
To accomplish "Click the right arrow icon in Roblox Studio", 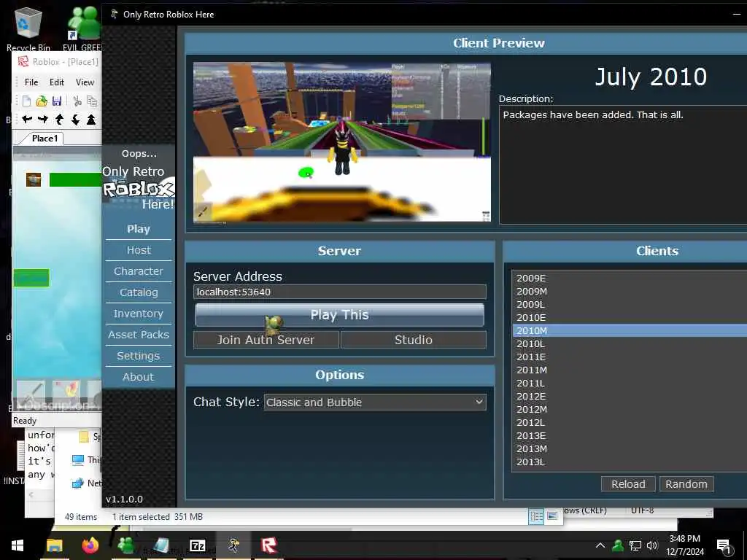I will tap(43, 119).
